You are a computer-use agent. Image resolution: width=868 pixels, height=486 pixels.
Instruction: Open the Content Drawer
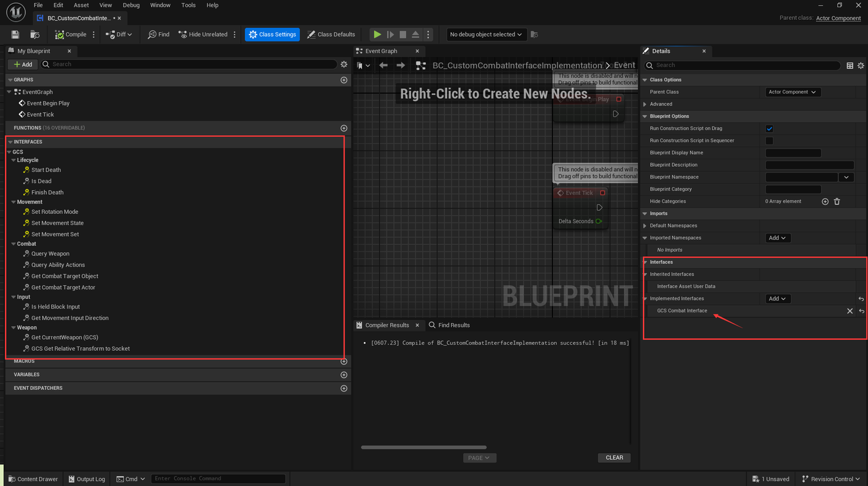click(33, 479)
